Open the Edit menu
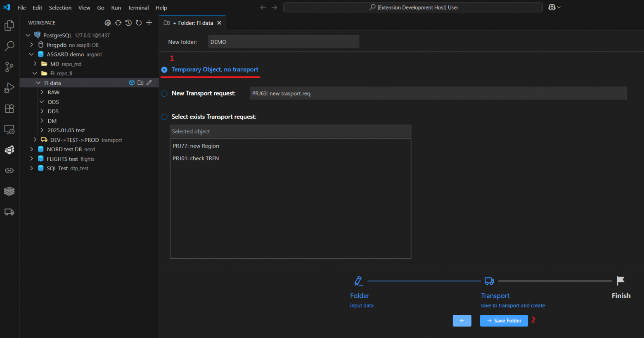The height and width of the screenshot is (338, 644). [38, 7]
